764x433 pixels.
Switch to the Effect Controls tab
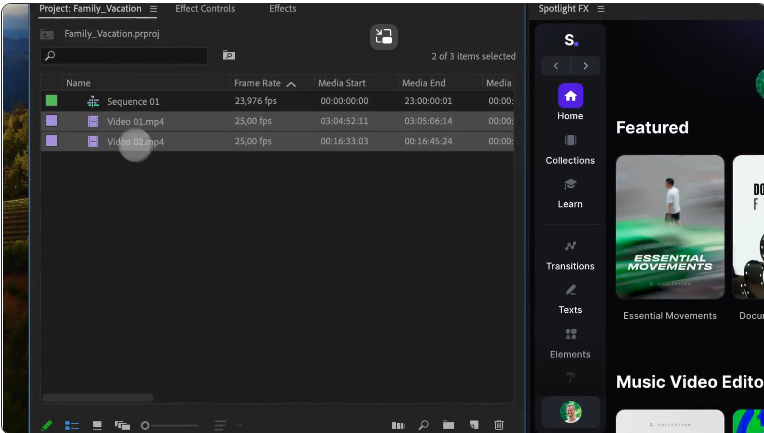click(205, 9)
